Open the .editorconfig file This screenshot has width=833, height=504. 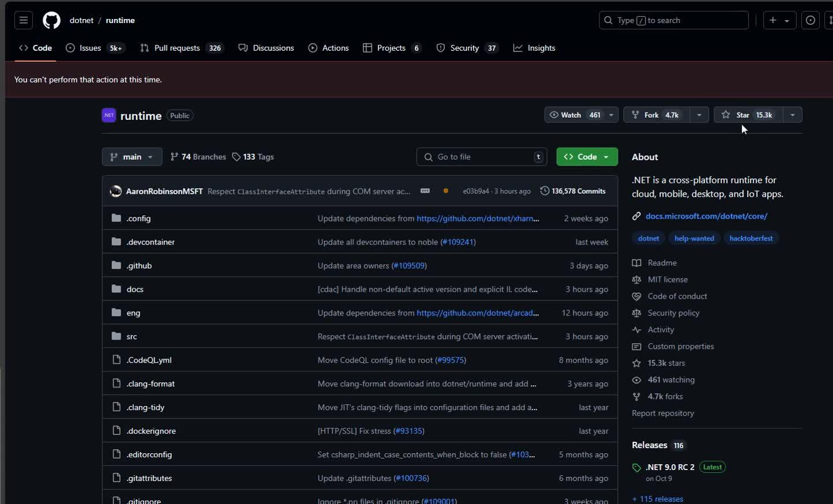[x=149, y=455]
